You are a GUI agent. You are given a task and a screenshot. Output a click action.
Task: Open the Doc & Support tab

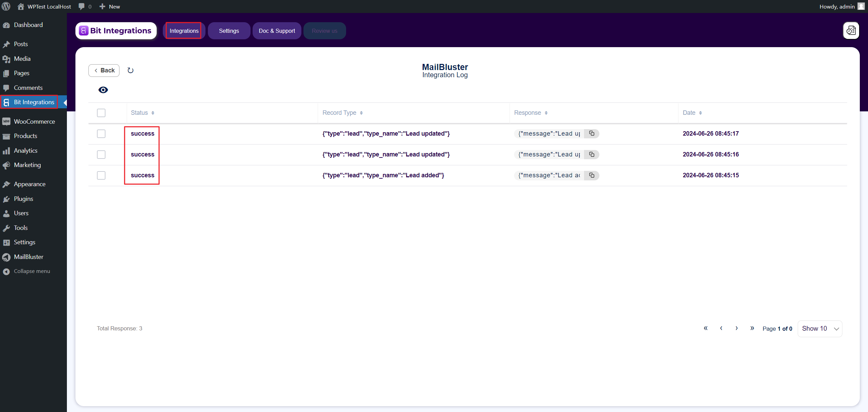[276, 31]
